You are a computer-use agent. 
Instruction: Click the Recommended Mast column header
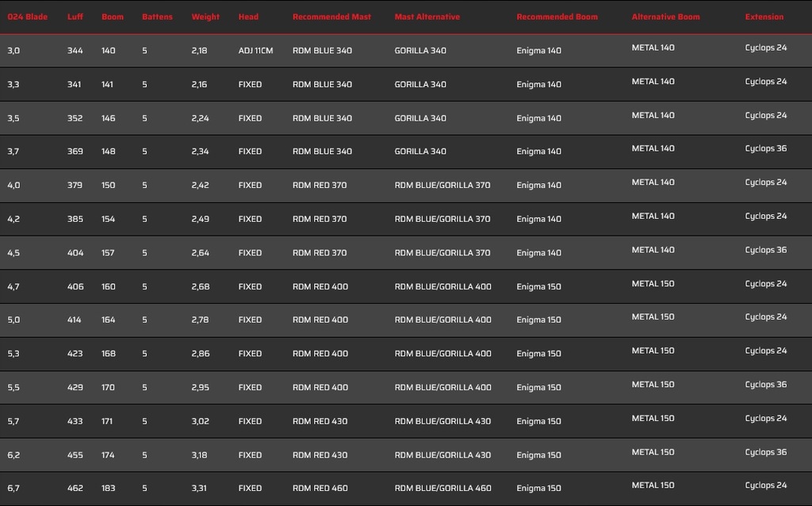[x=331, y=17]
